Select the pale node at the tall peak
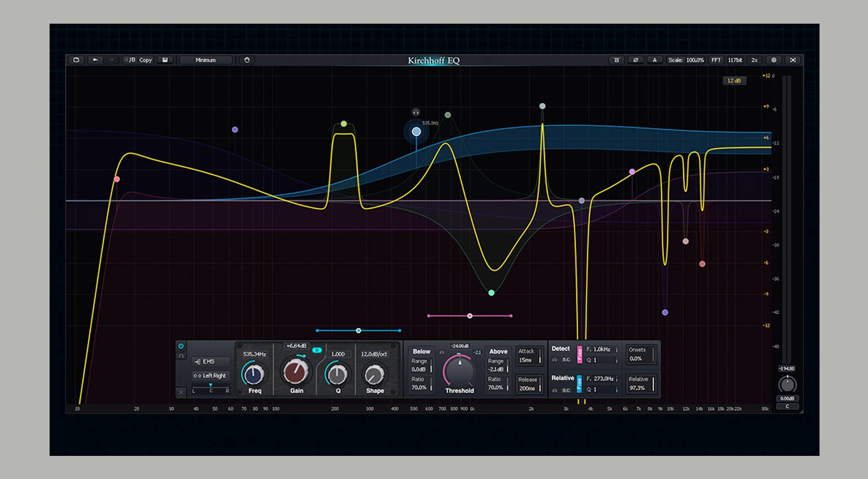Viewport: 868px width, 479px height. (x=542, y=106)
